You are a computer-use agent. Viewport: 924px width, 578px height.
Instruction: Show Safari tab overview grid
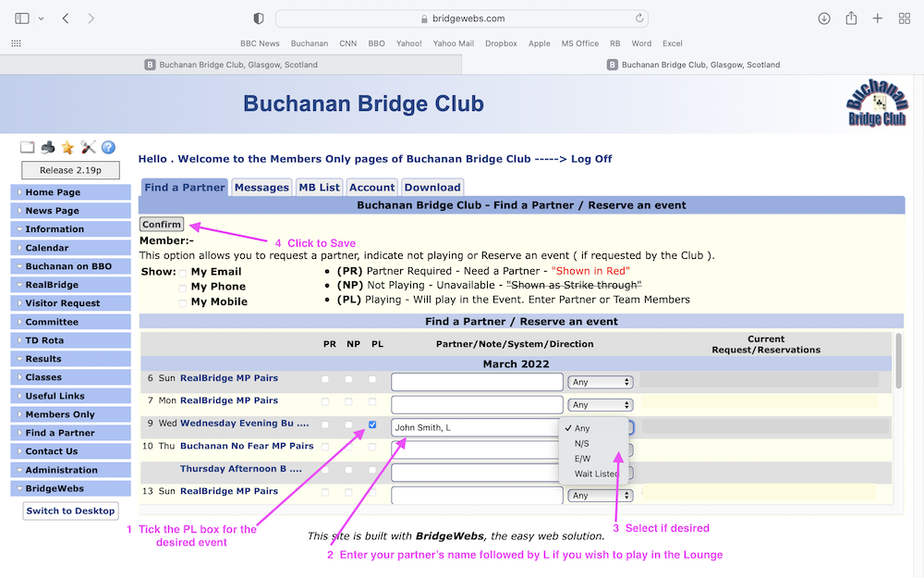[x=905, y=18]
